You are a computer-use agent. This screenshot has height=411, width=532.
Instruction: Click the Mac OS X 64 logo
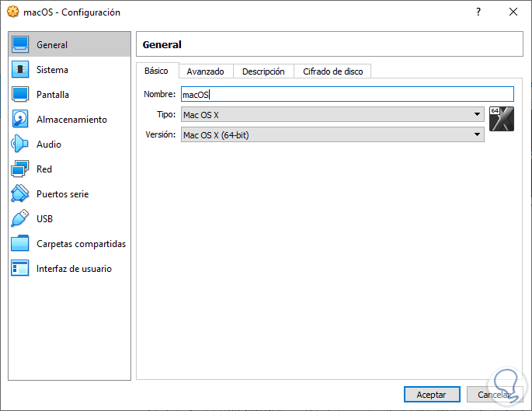tap(502, 119)
